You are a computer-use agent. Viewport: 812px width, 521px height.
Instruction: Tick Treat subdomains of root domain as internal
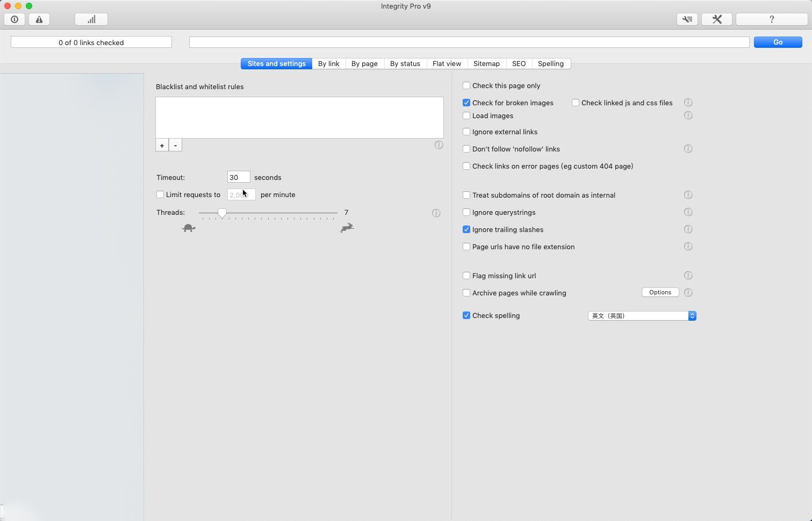[466, 195]
